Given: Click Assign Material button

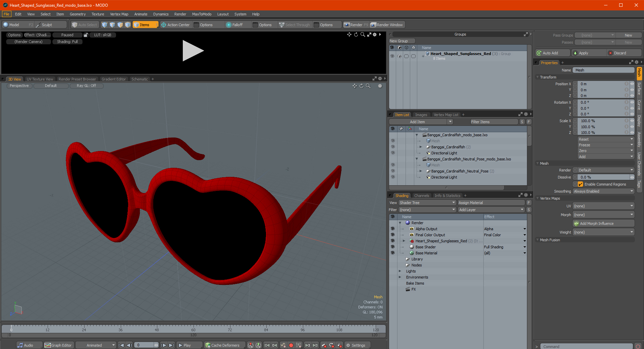Looking at the screenshot, I should 491,203.
